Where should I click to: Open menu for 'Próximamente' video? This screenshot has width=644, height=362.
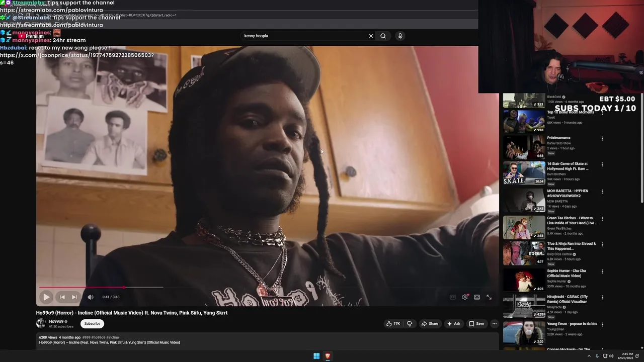click(x=602, y=139)
